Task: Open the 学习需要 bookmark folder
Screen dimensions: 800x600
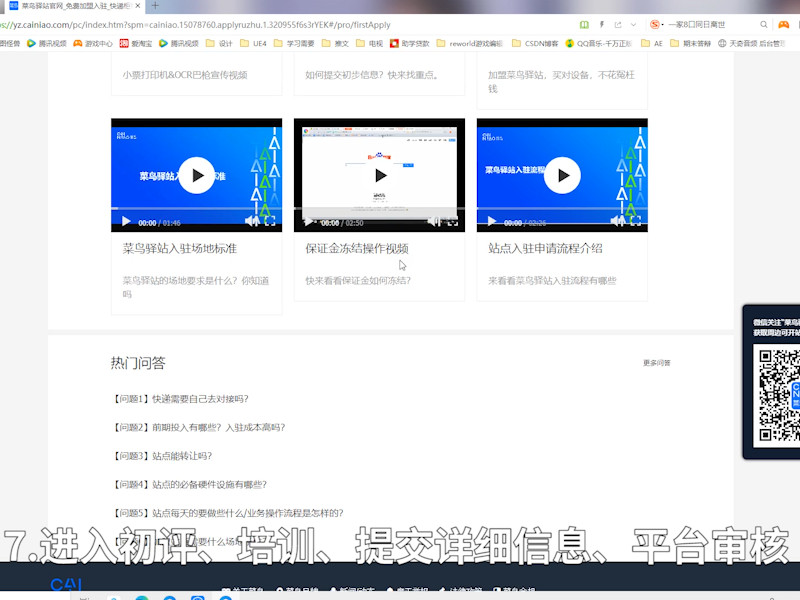Action: pyautogui.click(x=294, y=43)
